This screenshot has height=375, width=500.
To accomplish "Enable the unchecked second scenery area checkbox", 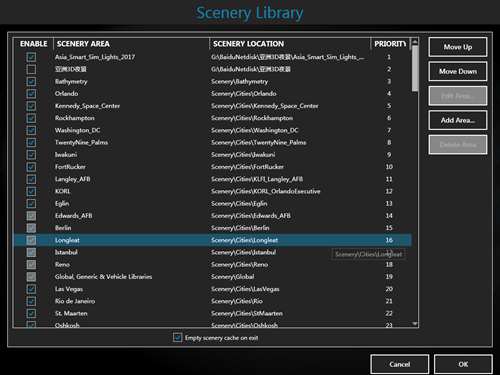I will point(31,69).
